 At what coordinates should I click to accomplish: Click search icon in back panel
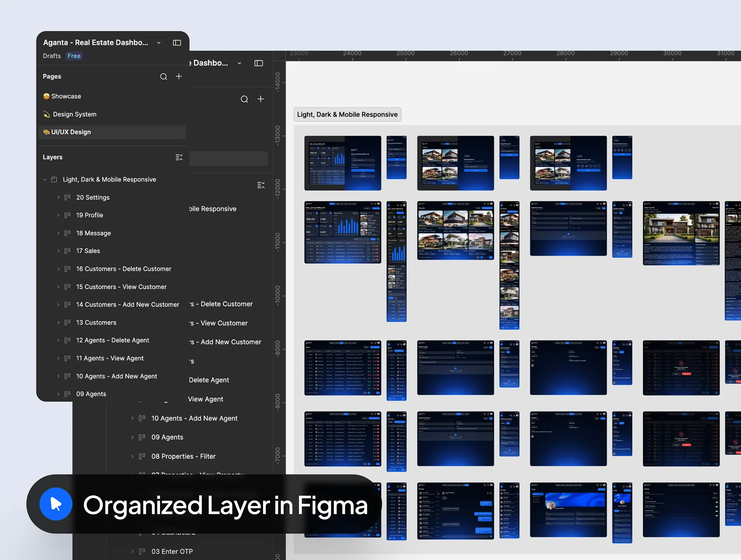(x=245, y=99)
